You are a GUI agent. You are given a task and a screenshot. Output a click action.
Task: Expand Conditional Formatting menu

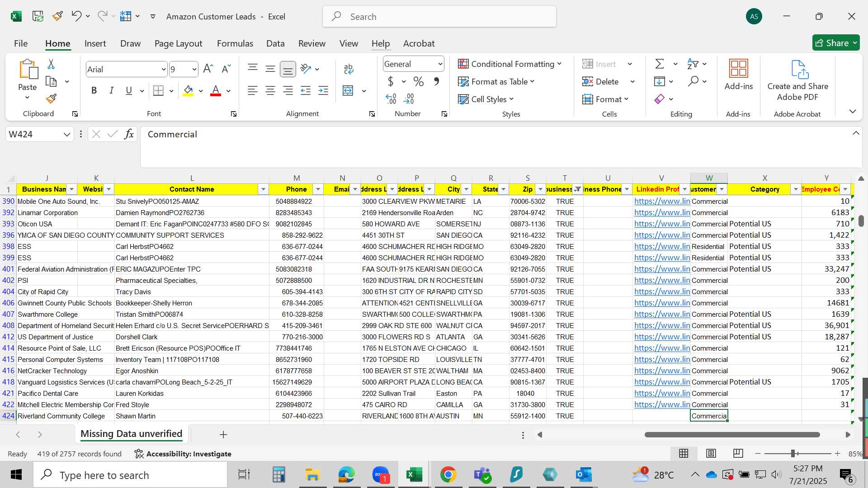509,64
